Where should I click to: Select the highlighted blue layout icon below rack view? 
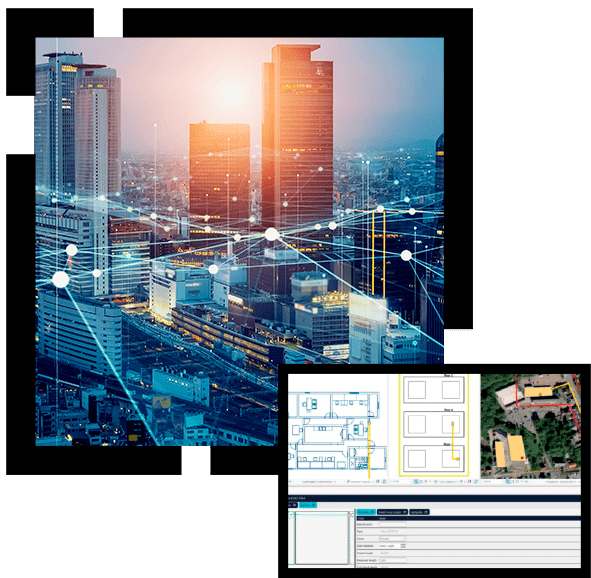416,482
